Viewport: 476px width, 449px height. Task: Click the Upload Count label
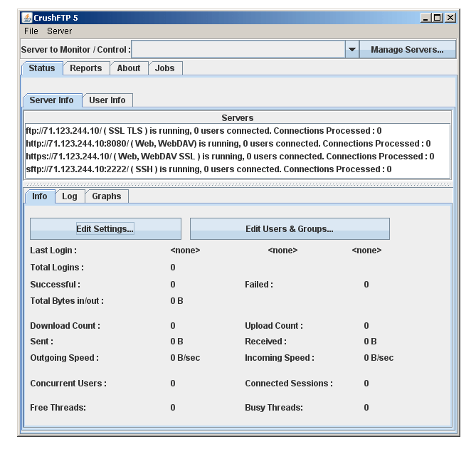pos(274,326)
